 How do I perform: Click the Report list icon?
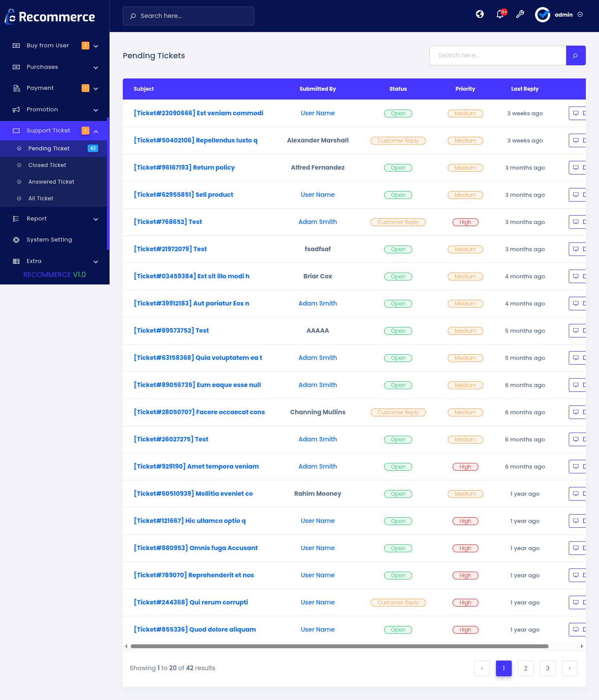(x=16, y=219)
